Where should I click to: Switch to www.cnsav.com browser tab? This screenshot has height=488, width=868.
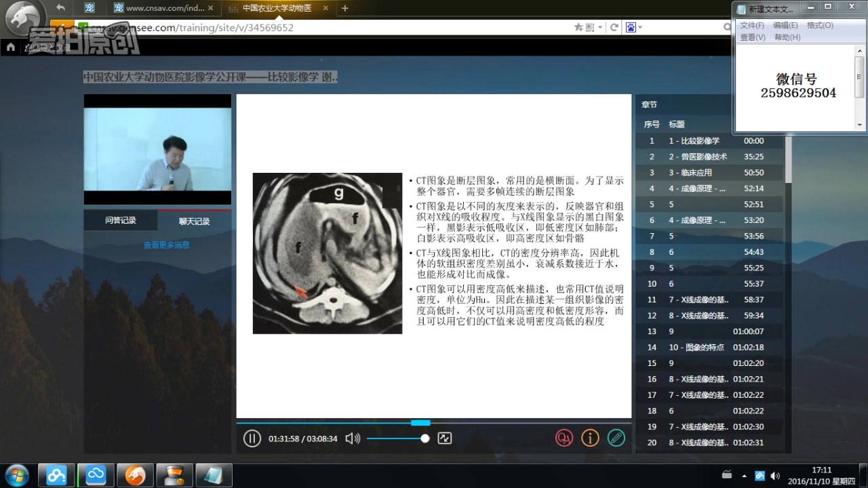click(163, 8)
